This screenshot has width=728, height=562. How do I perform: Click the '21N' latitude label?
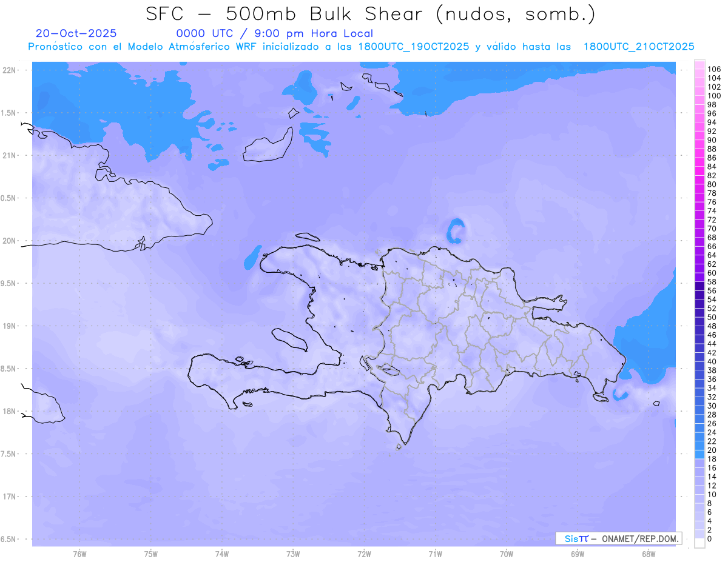click(x=10, y=155)
